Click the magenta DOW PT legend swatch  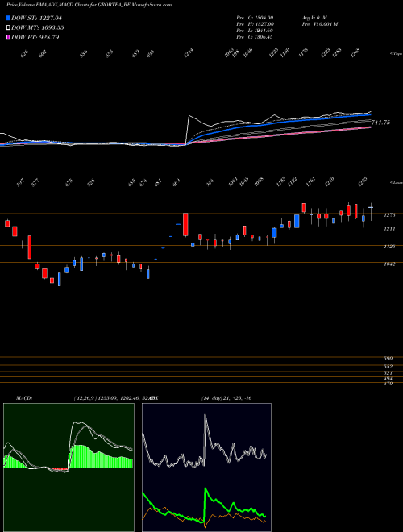point(8,37)
